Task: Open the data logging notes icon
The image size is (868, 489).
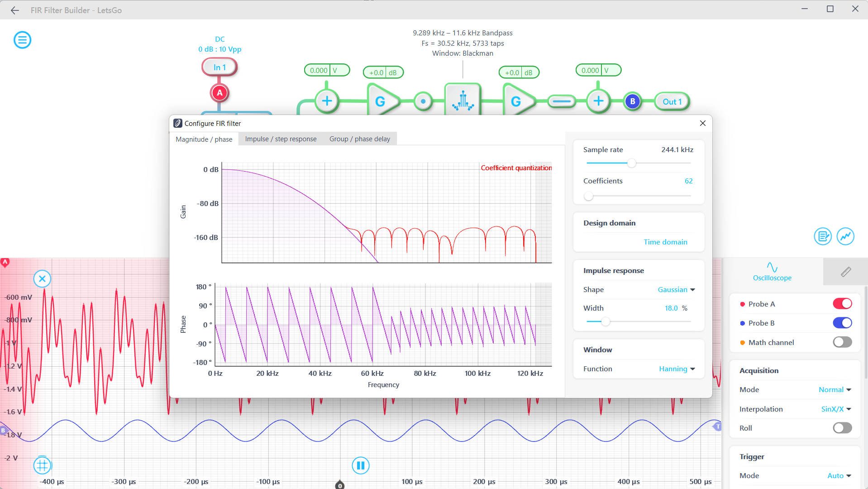Action: (x=822, y=236)
